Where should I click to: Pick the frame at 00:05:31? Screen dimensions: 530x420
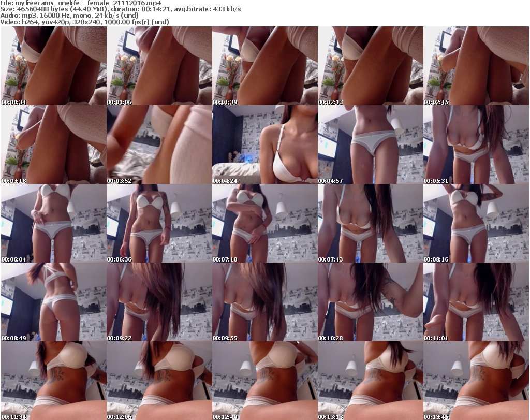[476, 144]
